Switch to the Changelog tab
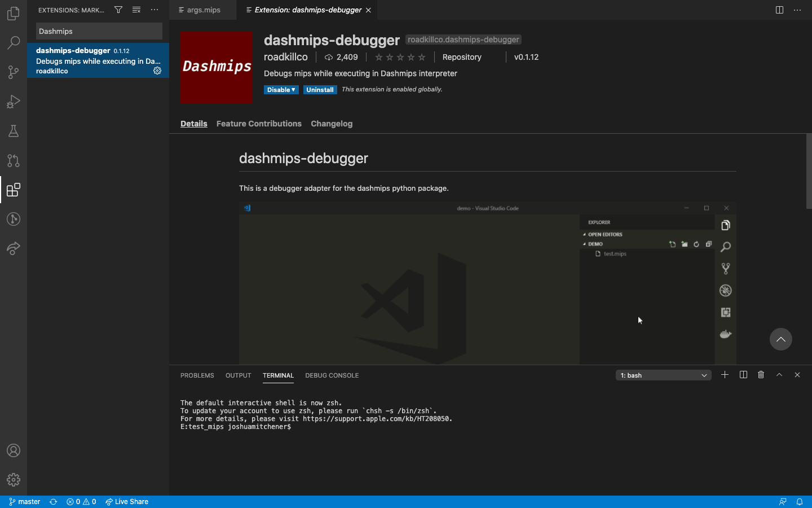Image resolution: width=812 pixels, height=508 pixels. (332, 124)
